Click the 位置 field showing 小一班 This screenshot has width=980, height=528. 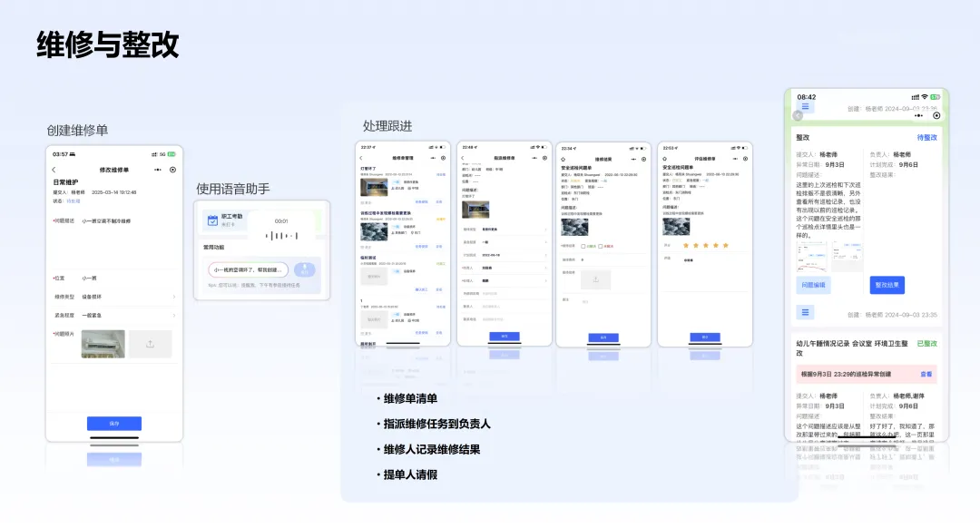114,278
